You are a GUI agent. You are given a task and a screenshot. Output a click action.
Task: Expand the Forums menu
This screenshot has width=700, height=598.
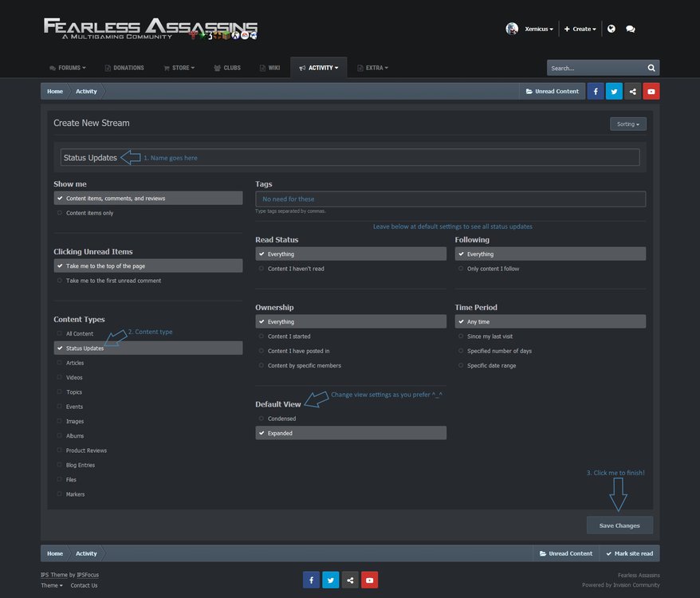pos(68,68)
